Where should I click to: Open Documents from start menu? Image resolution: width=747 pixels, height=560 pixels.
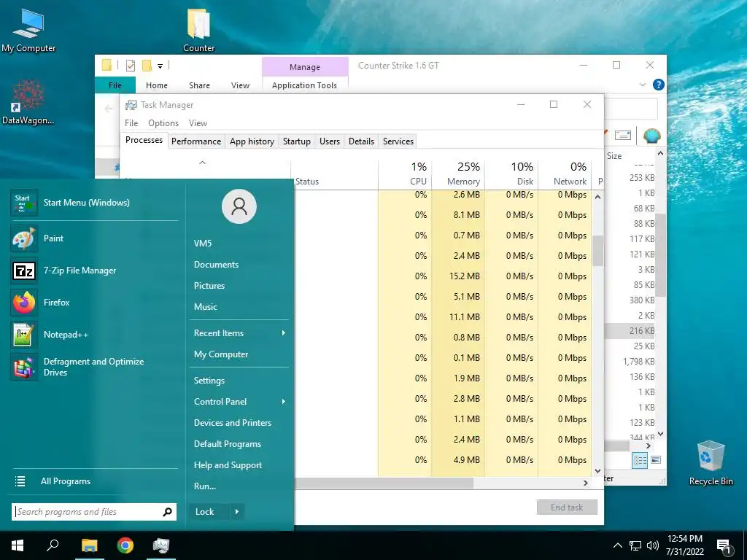tap(216, 265)
